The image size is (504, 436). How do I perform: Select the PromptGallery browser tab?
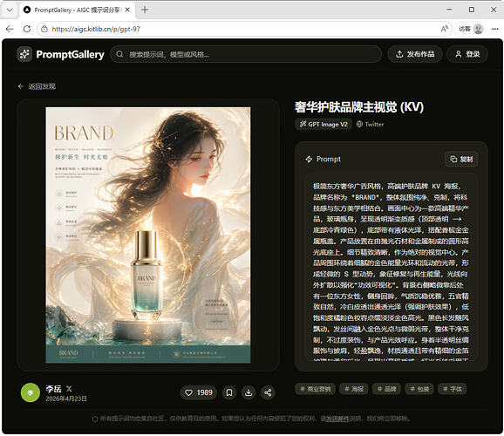[77, 10]
